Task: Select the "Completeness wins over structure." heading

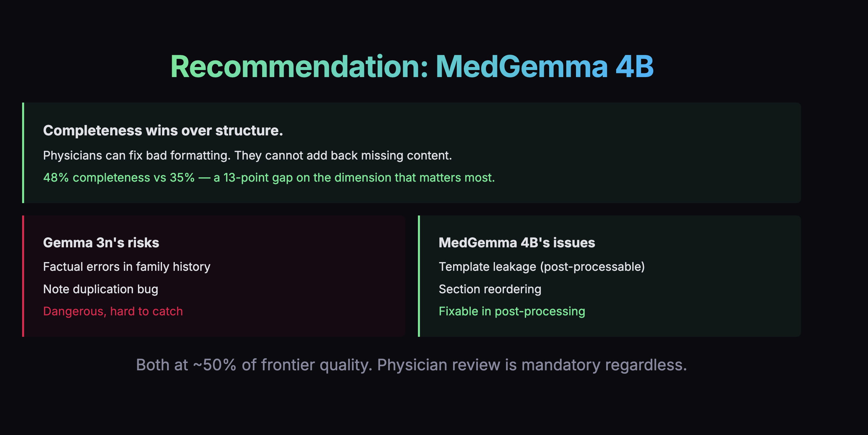Action: coord(163,130)
